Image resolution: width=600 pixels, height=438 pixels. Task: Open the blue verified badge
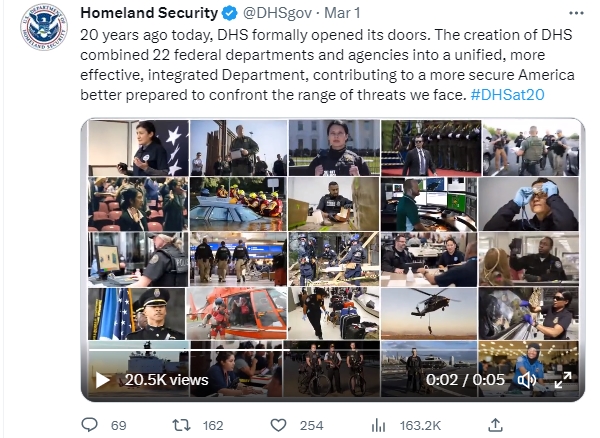pos(230,13)
